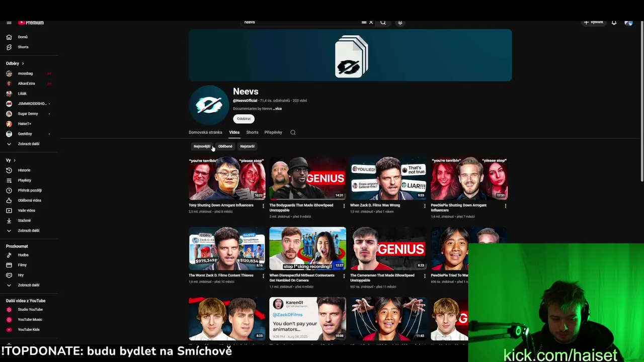The height and width of the screenshot is (362, 644).
Task: Open the notifications bell
Action: click(614, 23)
